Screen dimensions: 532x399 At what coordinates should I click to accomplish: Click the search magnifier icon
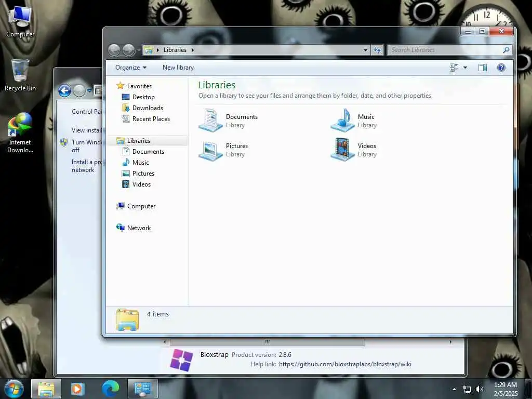coord(506,50)
